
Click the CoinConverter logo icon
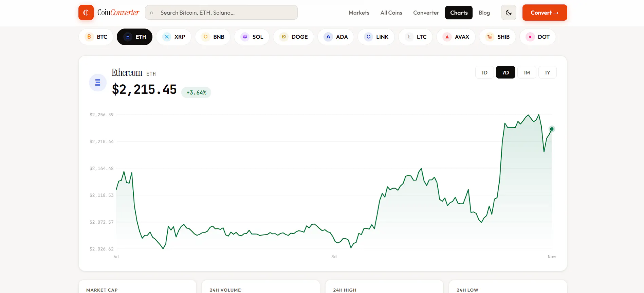pos(86,13)
